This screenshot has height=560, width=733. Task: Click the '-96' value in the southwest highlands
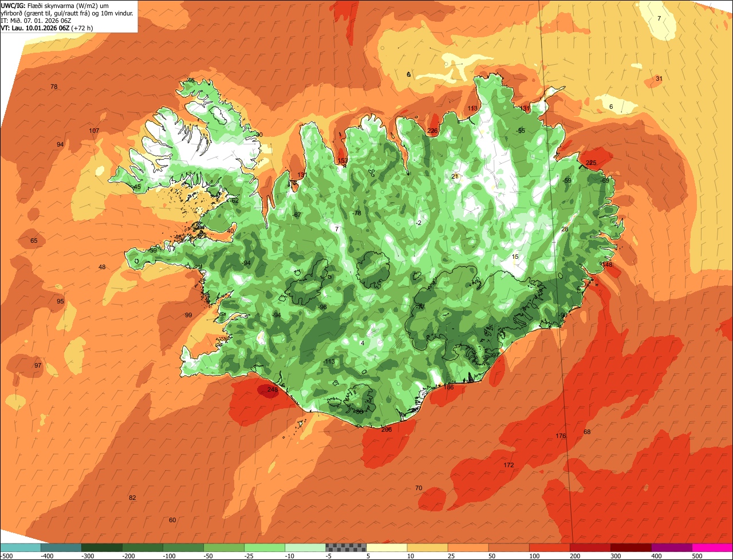click(322, 307)
